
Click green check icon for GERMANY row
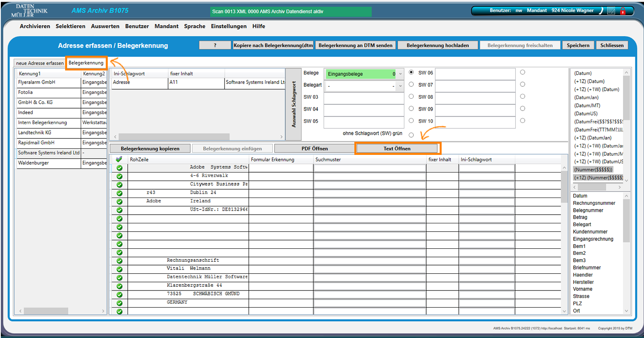pyautogui.click(x=119, y=303)
